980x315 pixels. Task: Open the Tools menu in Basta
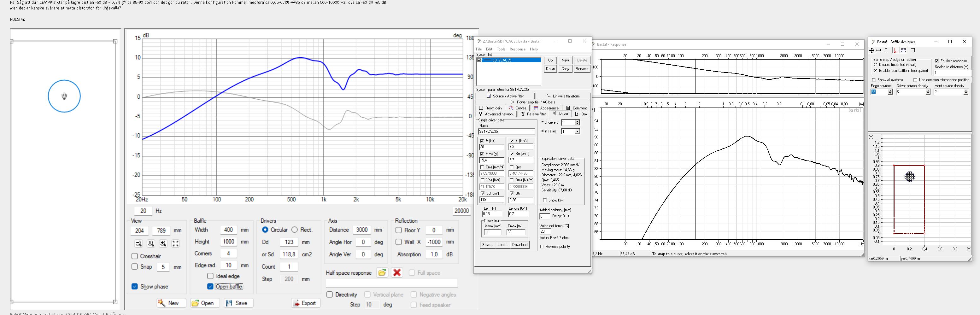(x=501, y=49)
